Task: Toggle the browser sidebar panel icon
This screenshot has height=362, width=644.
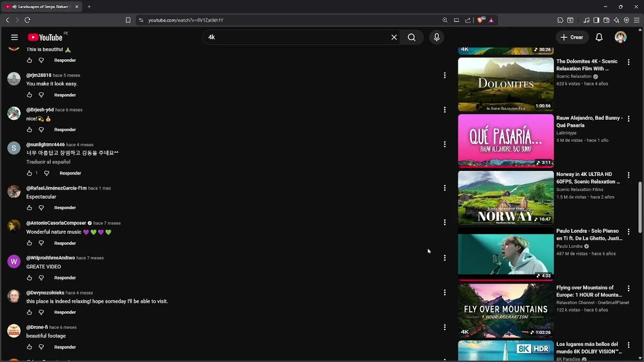Action: pyautogui.click(x=596, y=20)
